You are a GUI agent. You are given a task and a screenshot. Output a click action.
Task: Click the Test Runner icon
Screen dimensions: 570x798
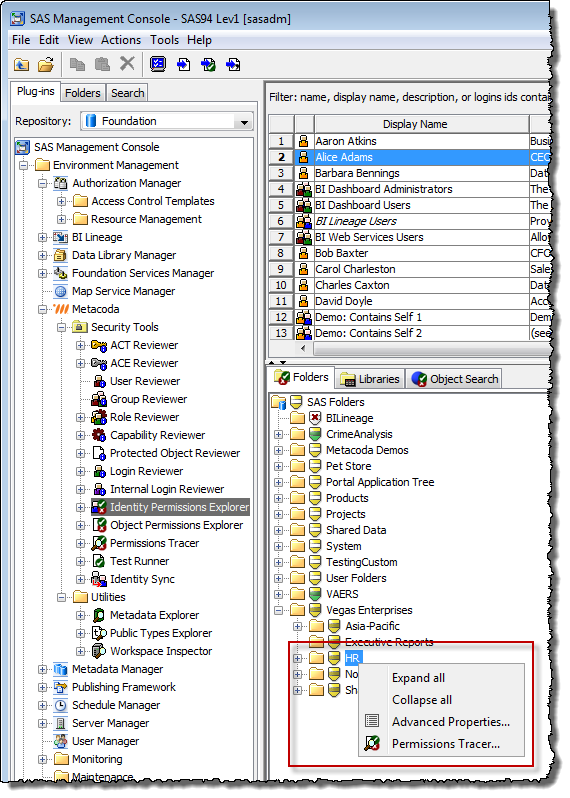99,561
